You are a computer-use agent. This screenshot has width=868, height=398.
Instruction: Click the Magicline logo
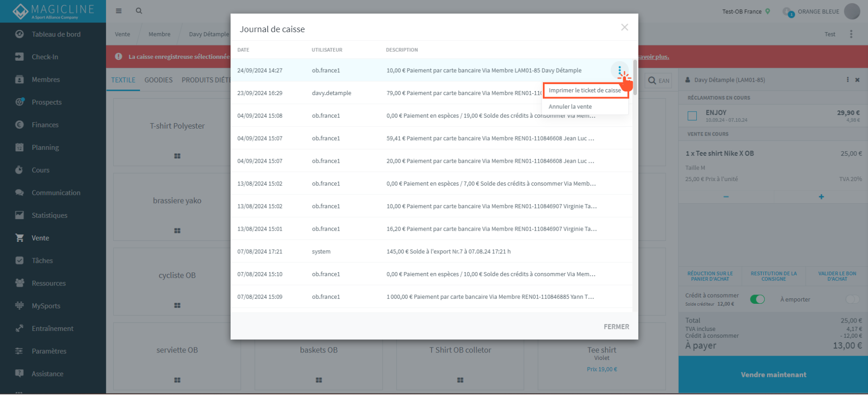click(x=53, y=11)
